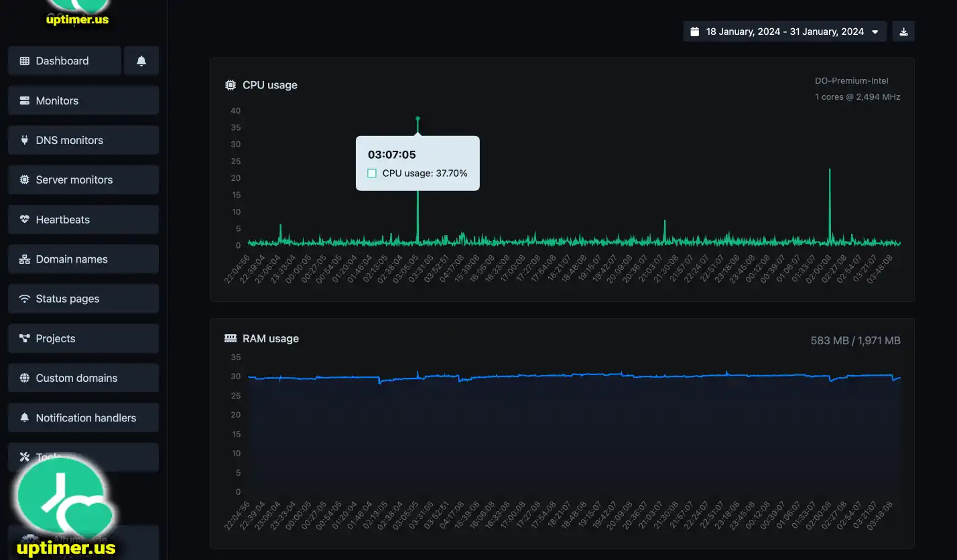Open Notification handlers page
The image size is (957, 560).
[x=83, y=417]
